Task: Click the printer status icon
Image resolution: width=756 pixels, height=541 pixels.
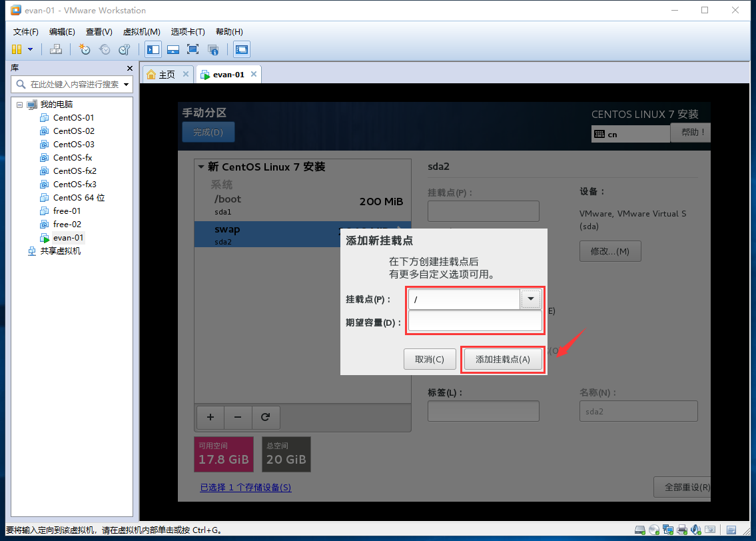Action: tap(682, 530)
